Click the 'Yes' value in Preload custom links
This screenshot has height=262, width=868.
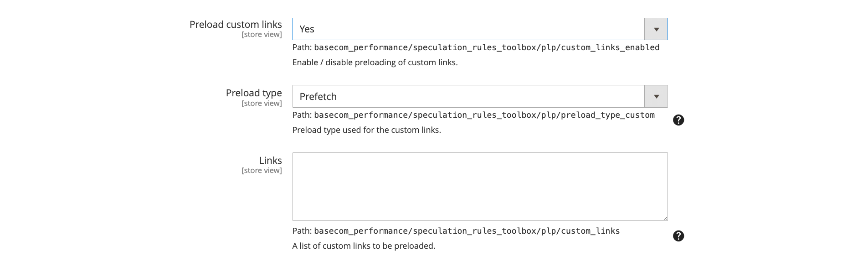(x=307, y=29)
